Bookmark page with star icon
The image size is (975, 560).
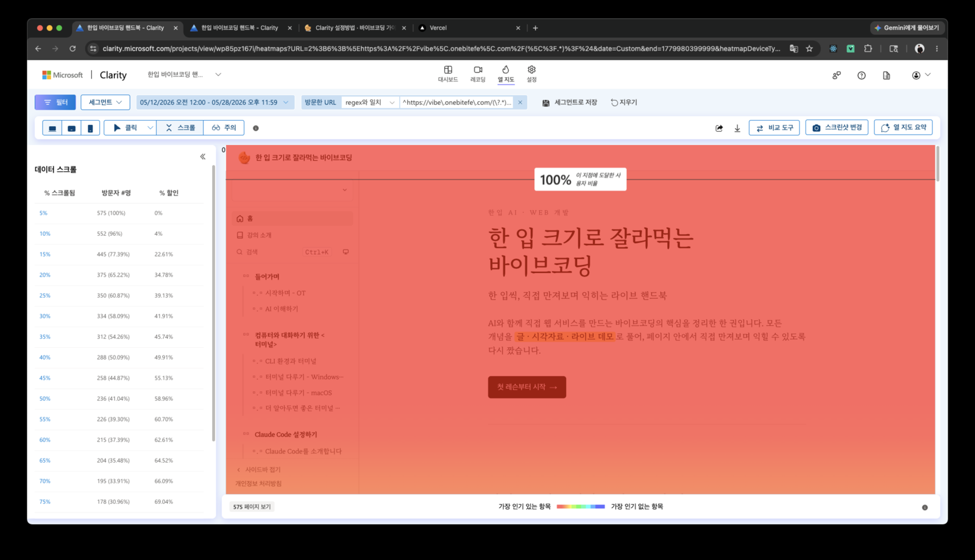809,49
